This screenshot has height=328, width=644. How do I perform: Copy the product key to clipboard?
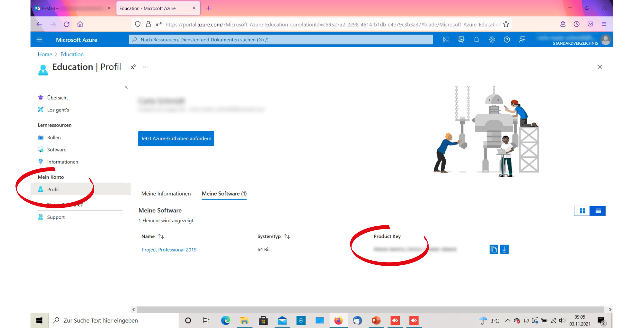pyautogui.click(x=493, y=249)
